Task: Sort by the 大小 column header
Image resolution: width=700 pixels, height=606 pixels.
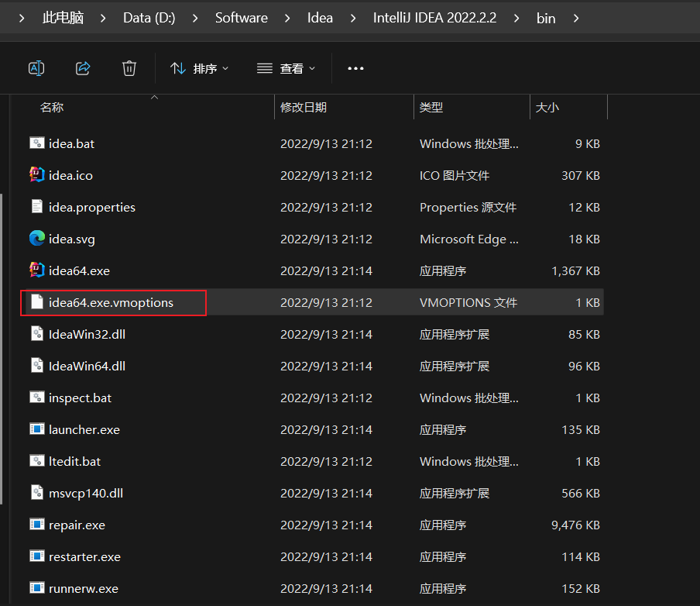Action: click(x=547, y=107)
